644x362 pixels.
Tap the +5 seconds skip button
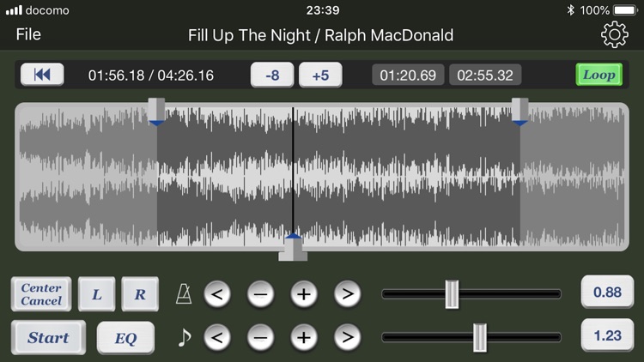(x=320, y=75)
